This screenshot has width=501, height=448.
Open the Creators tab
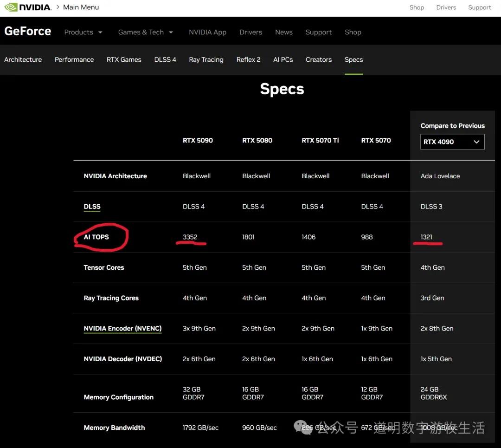point(318,59)
